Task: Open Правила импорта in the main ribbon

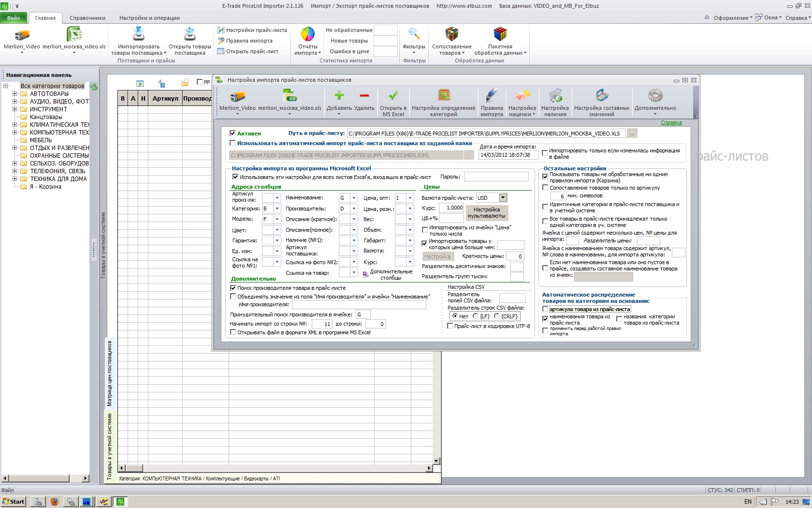Action: point(245,41)
